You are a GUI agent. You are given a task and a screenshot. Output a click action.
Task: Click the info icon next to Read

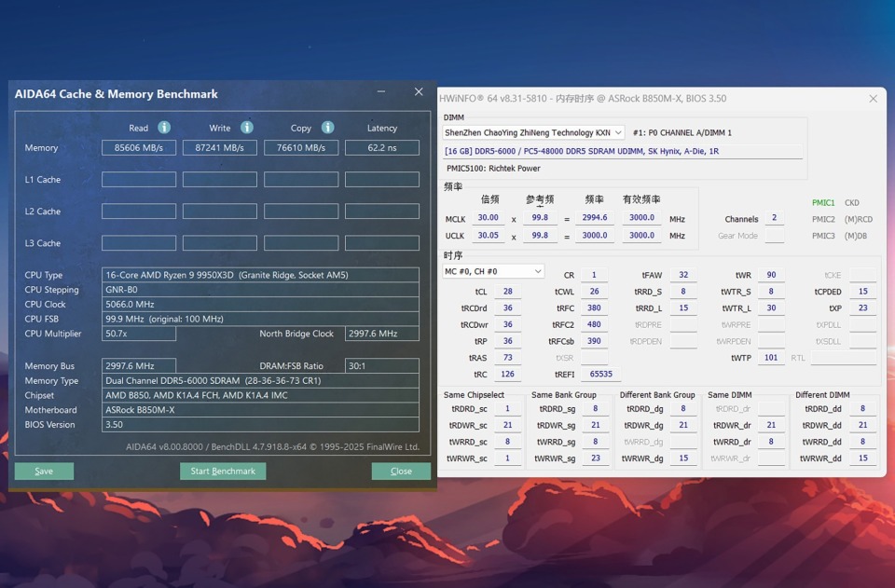coord(164,128)
